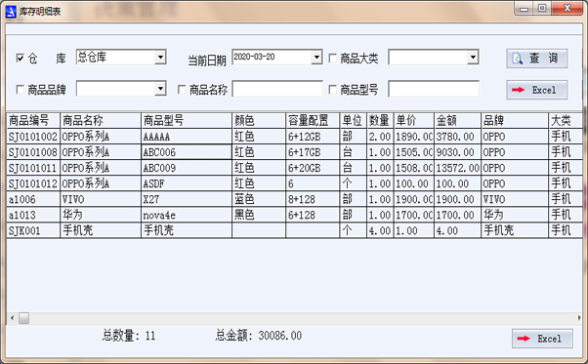Check the 商品型号 filter checkbox

point(332,90)
